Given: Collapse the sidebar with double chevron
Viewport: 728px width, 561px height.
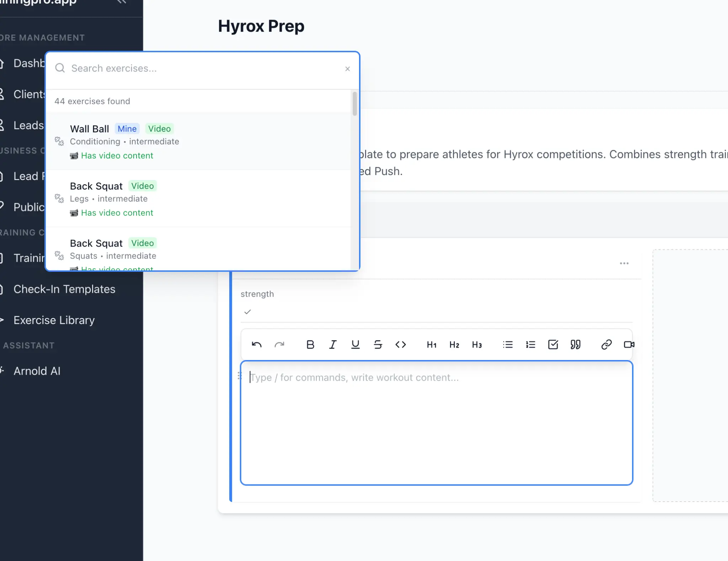Looking at the screenshot, I should [122, 2].
